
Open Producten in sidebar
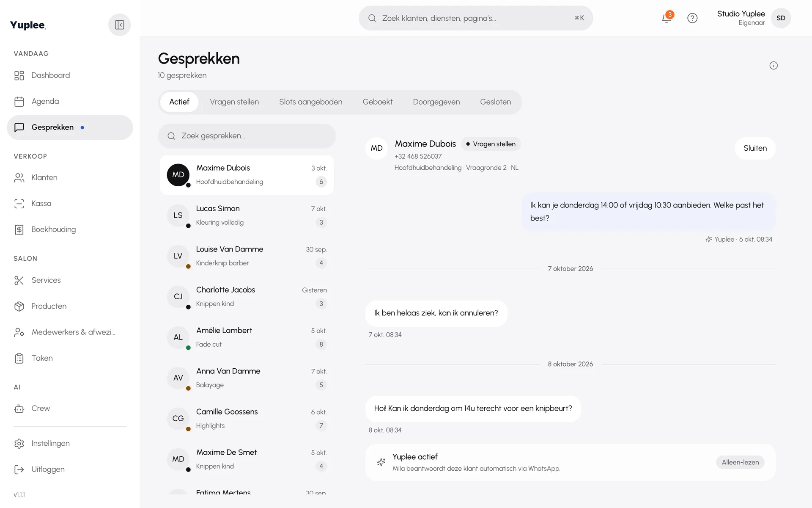tap(70, 306)
